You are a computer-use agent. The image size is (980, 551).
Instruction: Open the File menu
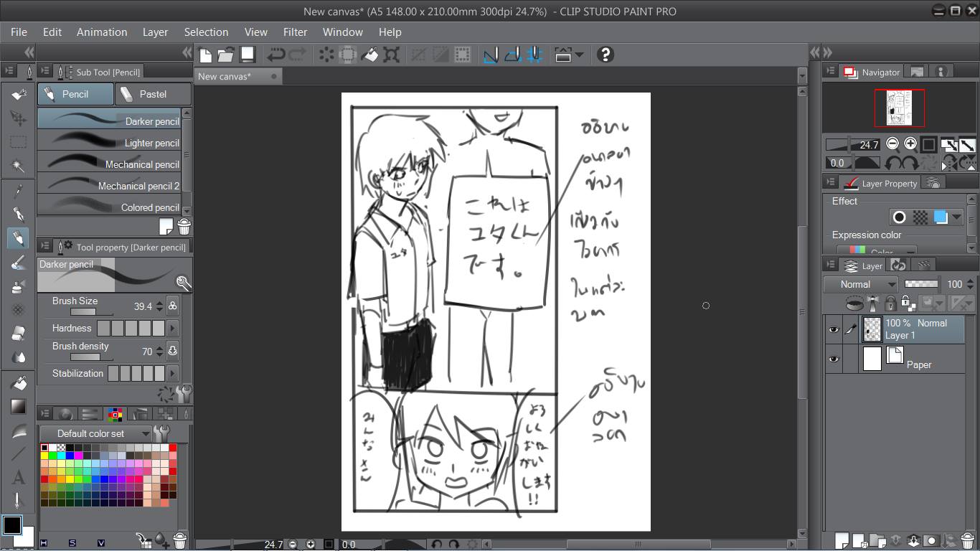(x=19, y=32)
